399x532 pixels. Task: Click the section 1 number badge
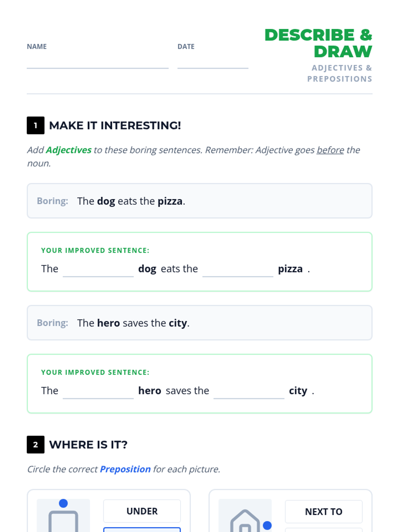pos(36,125)
